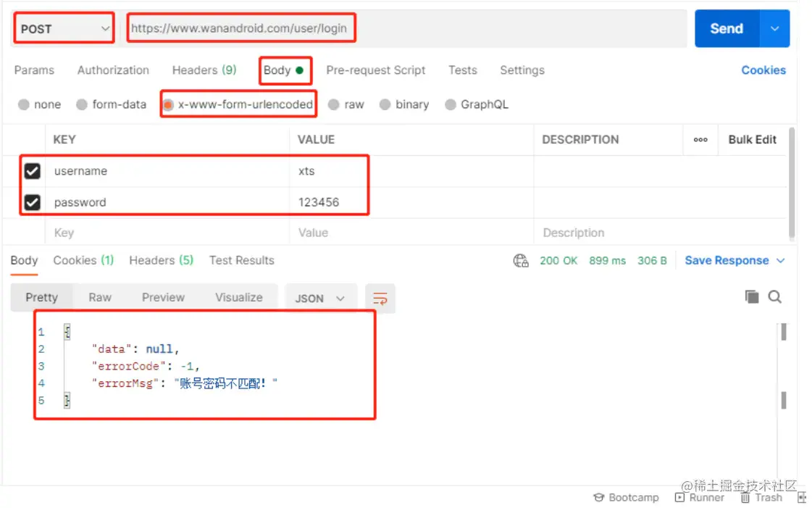Expand the Save Response chevron
This screenshot has height=508, width=812.
coord(780,260)
